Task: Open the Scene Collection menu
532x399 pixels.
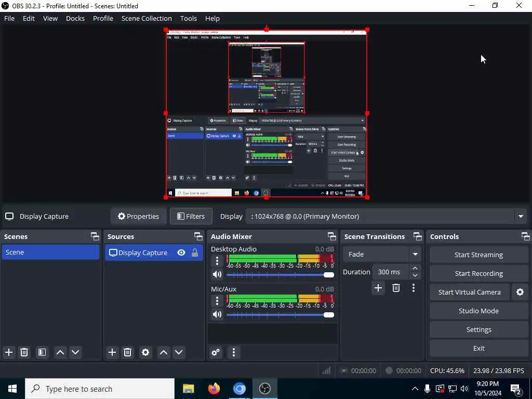Action: (x=147, y=18)
